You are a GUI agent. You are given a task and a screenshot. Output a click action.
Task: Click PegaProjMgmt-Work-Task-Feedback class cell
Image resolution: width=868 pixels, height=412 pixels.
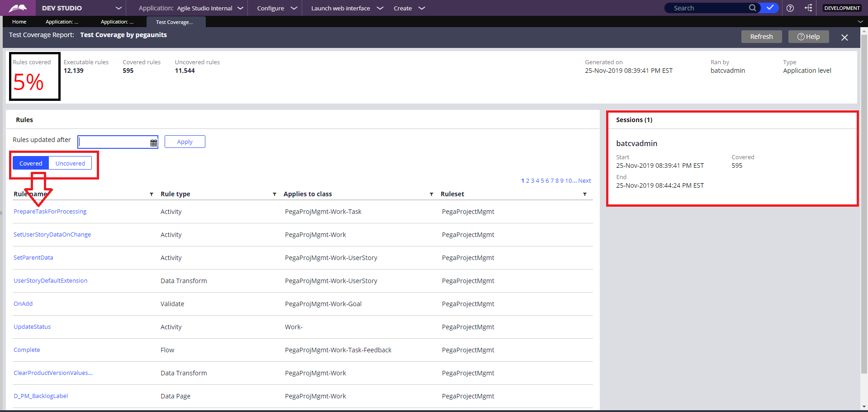click(x=338, y=350)
